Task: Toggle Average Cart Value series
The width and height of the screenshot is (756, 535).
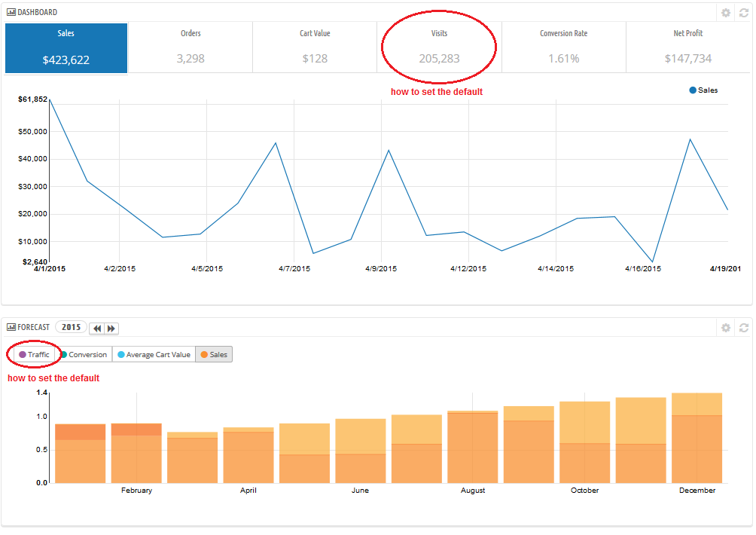Action: 154,355
